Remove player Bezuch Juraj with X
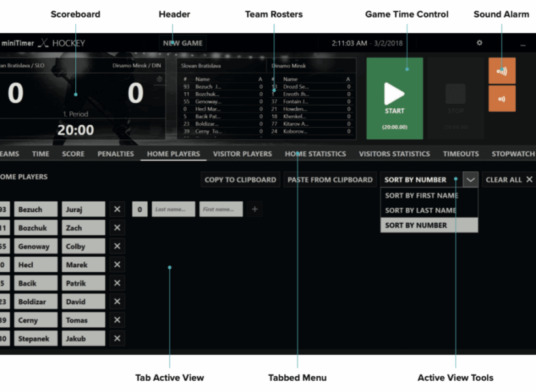536x392 pixels. coord(117,209)
